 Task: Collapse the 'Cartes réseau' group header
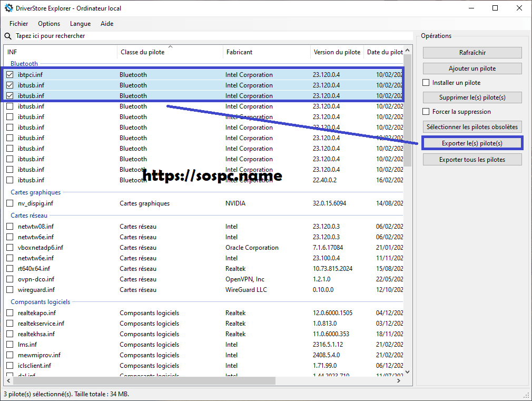tap(29, 216)
